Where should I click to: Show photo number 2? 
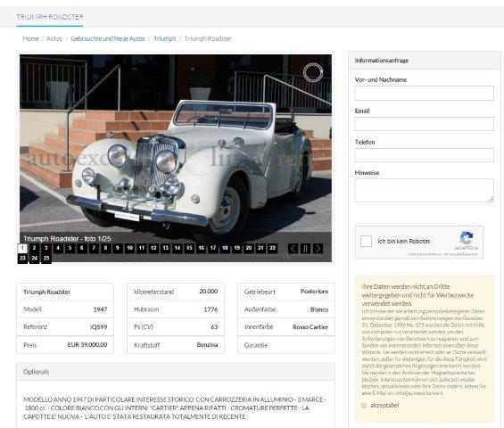pos(35,248)
